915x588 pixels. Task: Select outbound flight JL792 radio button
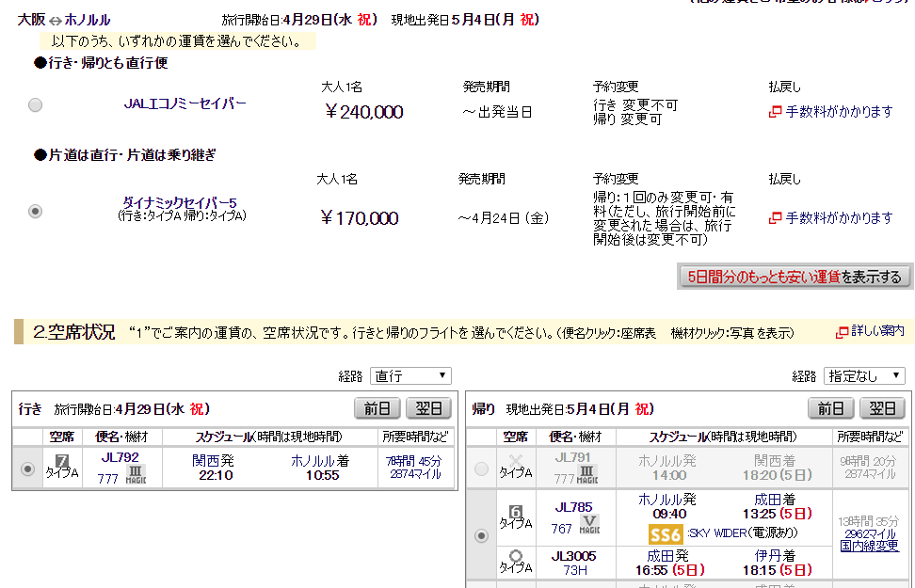coord(27,469)
